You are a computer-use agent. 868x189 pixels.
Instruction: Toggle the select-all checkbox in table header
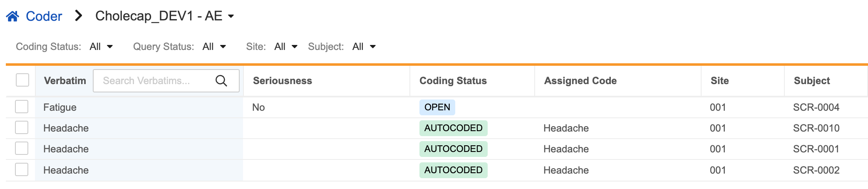click(22, 80)
